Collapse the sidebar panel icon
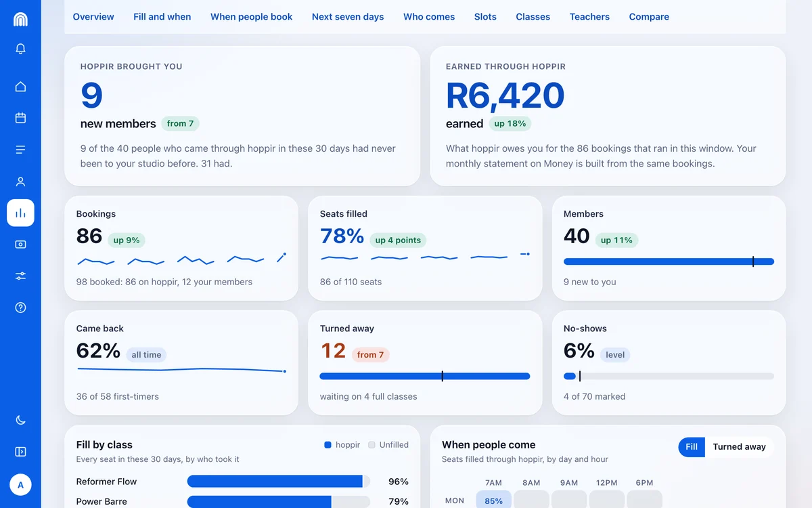The width and height of the screenshot is (812, 508). (x=20, y=452)
